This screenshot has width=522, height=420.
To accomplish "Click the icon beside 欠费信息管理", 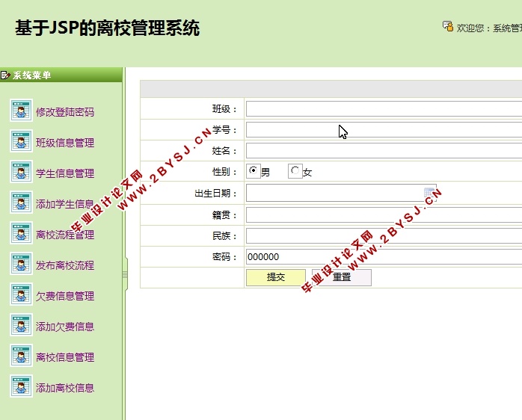I will pyautogui.click(x=21, y=294).
